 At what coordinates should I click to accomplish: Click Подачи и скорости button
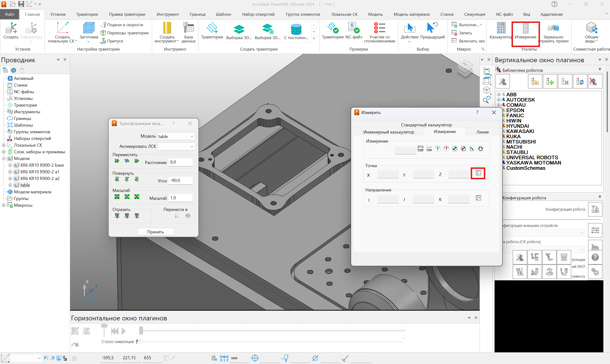[x=122, y=25]
